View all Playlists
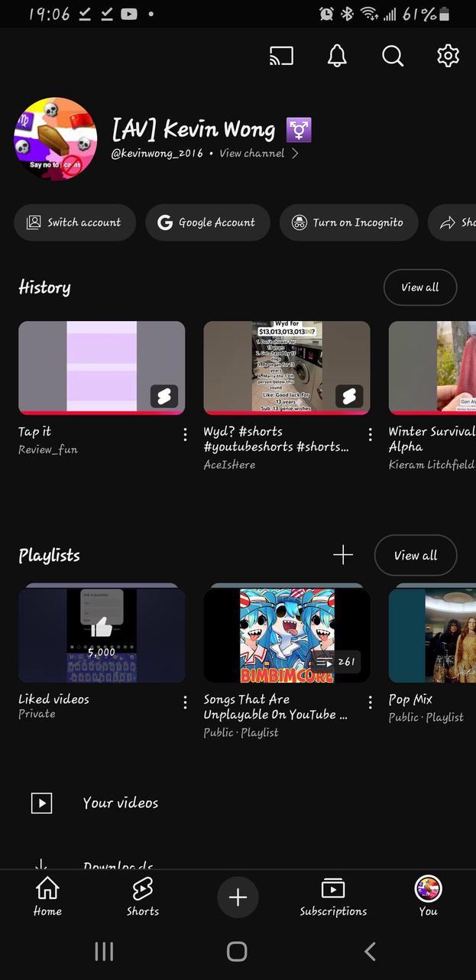 pos(416,555)
